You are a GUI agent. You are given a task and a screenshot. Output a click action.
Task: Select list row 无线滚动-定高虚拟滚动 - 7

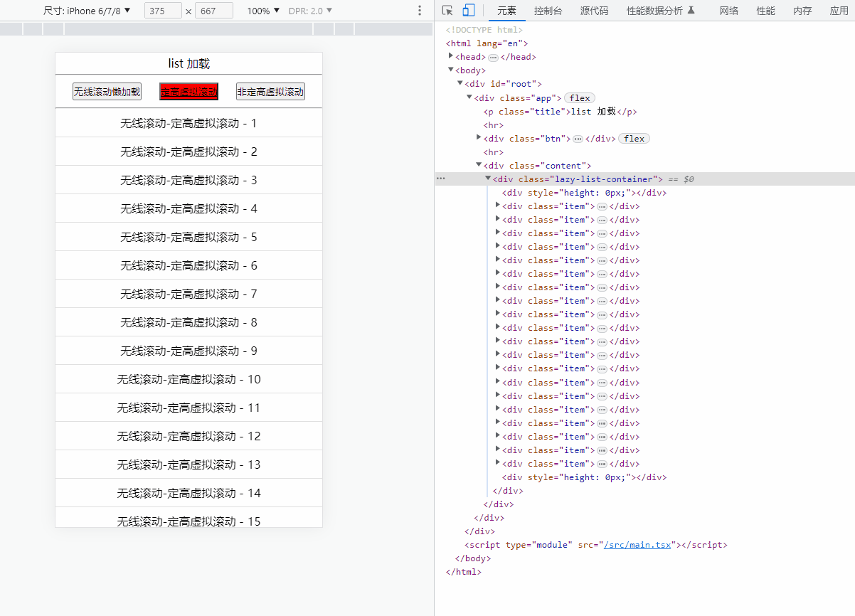[x=188, y=294]
